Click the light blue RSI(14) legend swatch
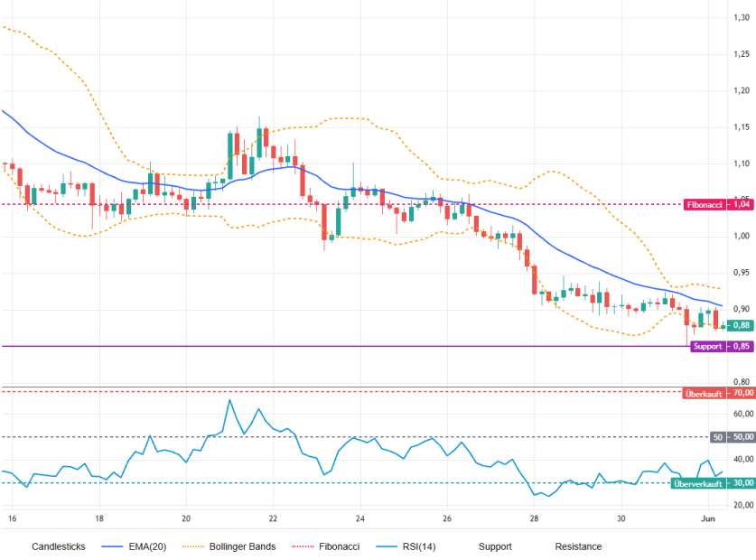This screenshot has width=756, height=560. (387, 546)
